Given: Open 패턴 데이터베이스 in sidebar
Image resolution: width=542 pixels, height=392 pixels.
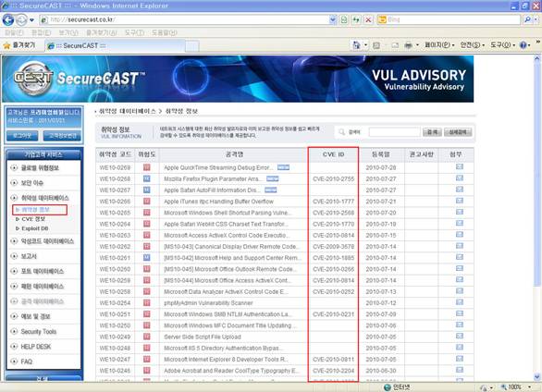Looking at the screenshot, I should 43,287.
